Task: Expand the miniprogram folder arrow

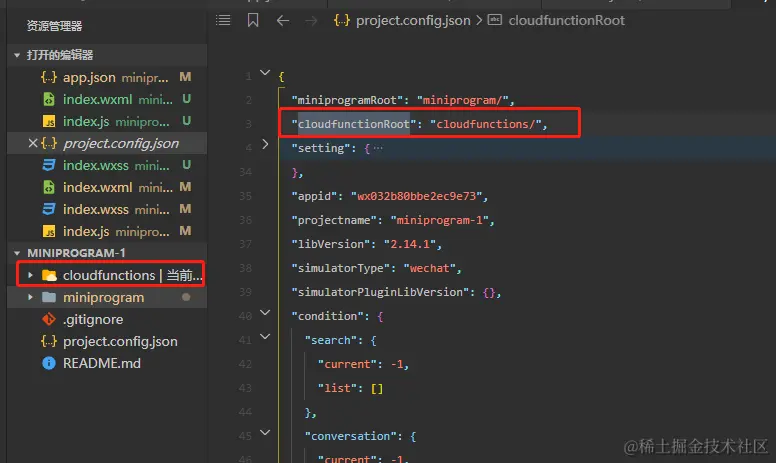Action: 30,297
